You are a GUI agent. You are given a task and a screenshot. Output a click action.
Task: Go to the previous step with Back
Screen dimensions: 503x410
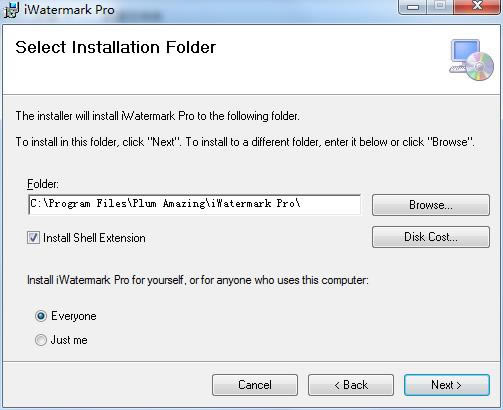point(351,385)
